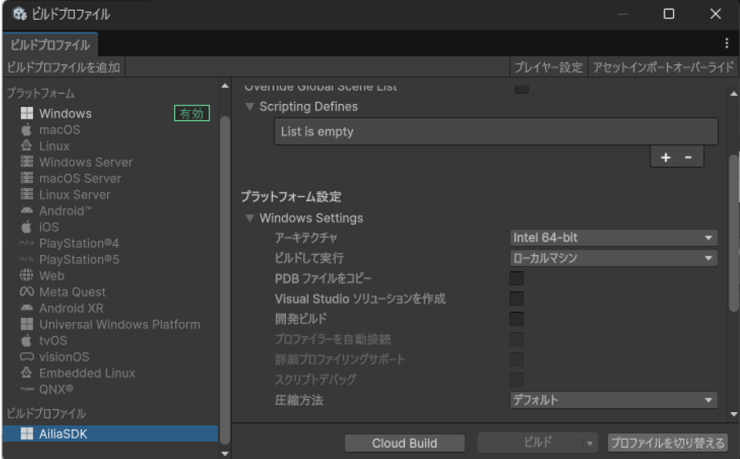Click the プロファイルを切り替える button
This screenshot has height=459, width=740.
click(667, 443)
